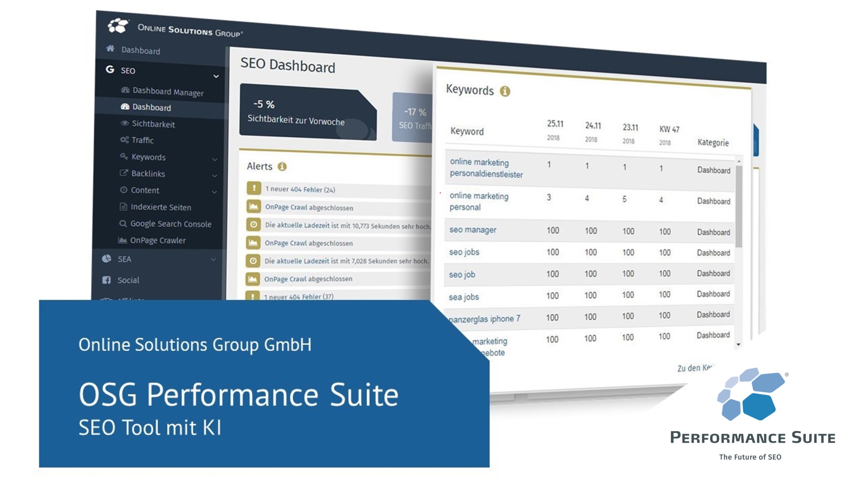The width and height of the screenshot is (868, 487).
Task: Click the gears icon next to Traffic
Action: click(x=124, y=140)
